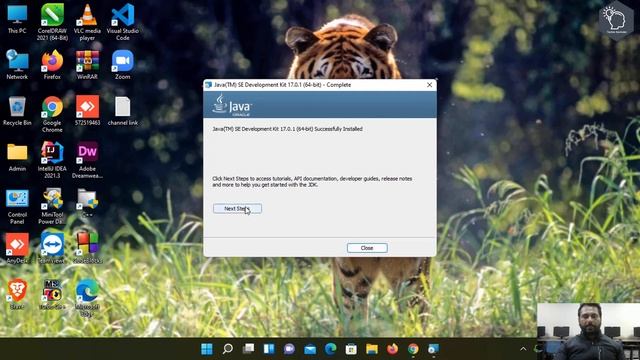
Task: Open Firefox from the taskbar
Action: click(393, 349)
